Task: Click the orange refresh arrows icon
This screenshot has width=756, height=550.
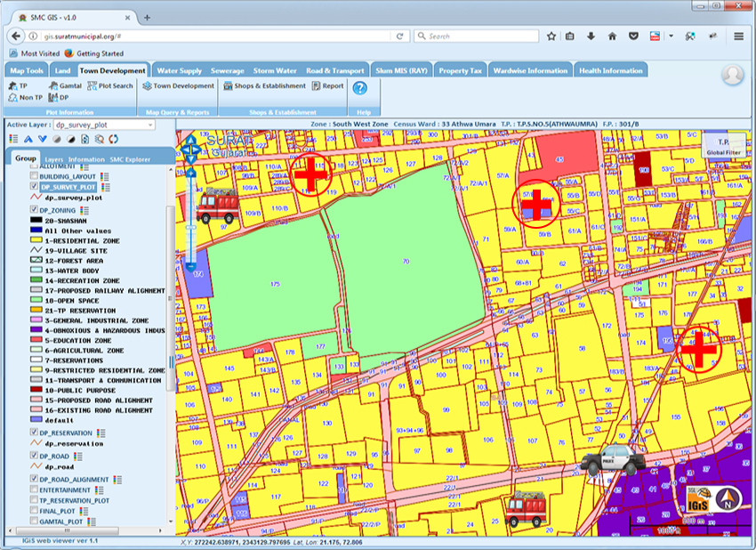Action: [113, 139]
